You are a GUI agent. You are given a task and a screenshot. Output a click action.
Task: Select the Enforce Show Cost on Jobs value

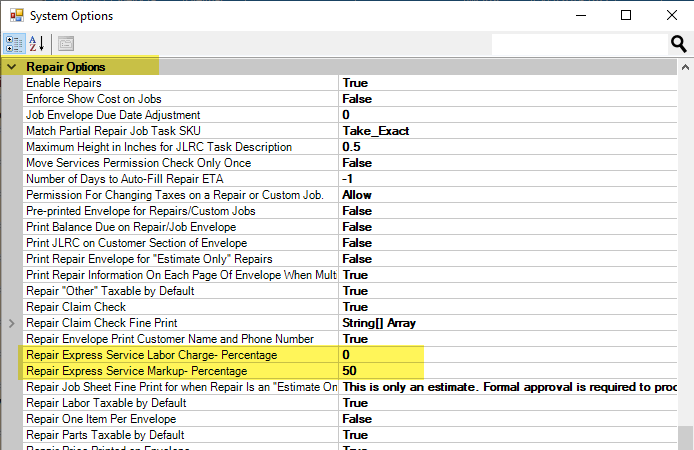(357, 99)
